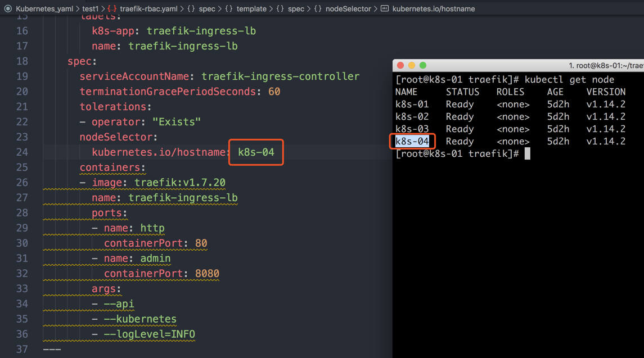The image size is (644, 358).
Task: Click <none> role in k8s-02 row
Action: tap(513, 116)
